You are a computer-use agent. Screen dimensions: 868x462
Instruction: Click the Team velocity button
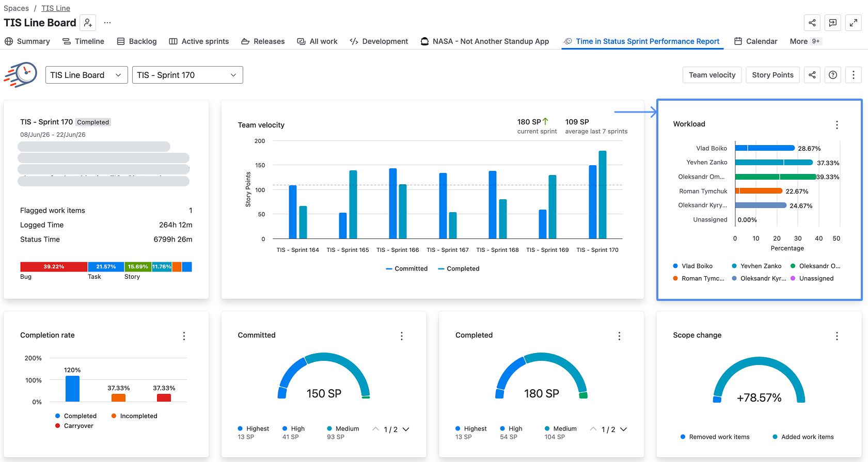(712, 75)
